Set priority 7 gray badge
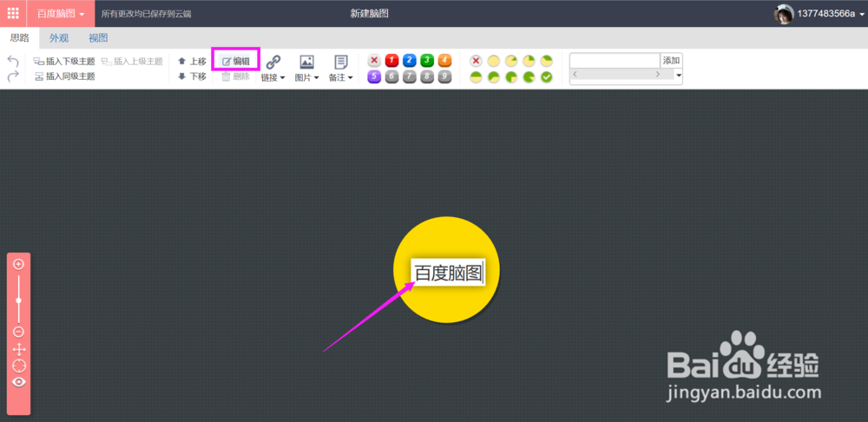Viewport: 868px width, 422px height. pyautogui.click(x=410, y=77)
